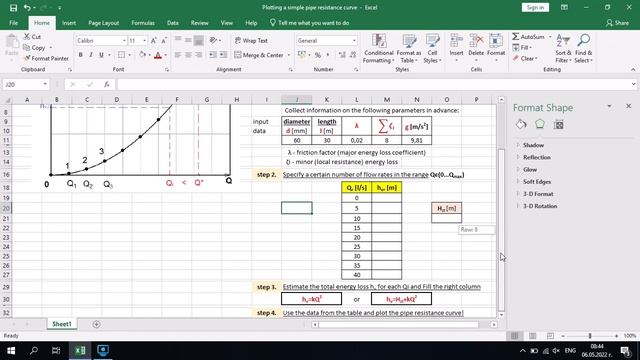This screenshot has height=360, width=640.
Task: Adjust the zoom slider
Action: (590, 336)
